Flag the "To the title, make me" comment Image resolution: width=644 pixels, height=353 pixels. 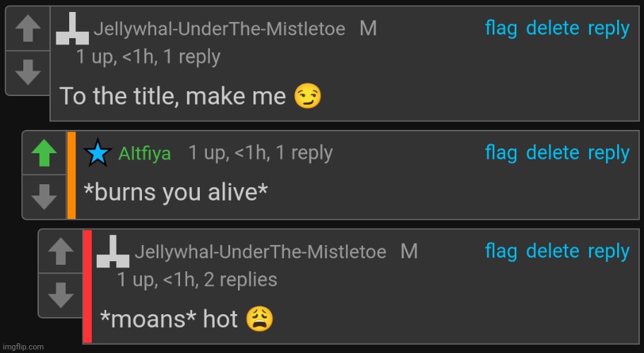(x=501, y=28)
